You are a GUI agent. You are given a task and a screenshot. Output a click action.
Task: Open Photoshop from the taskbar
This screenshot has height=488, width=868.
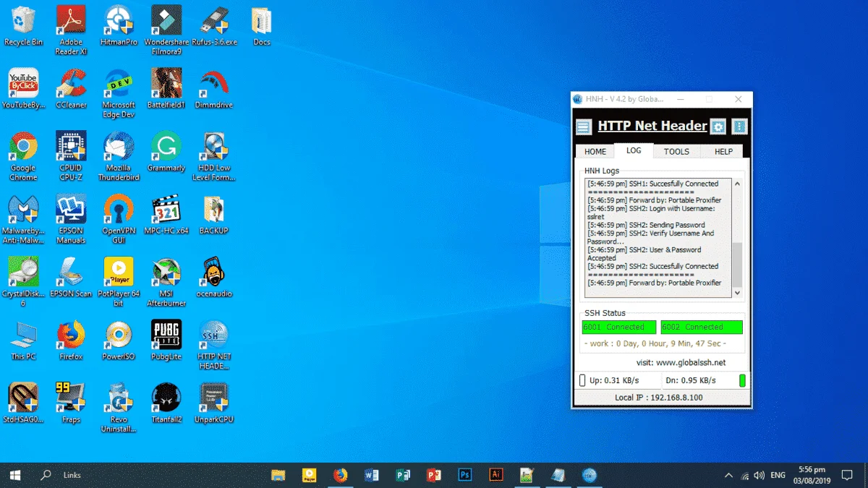click(465, 475)
